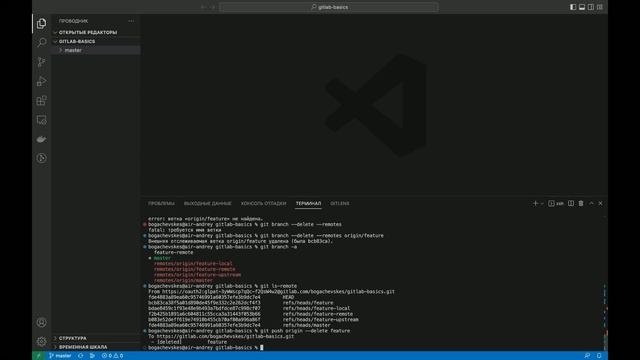Open the Accounts menu

tap(41, 322)
